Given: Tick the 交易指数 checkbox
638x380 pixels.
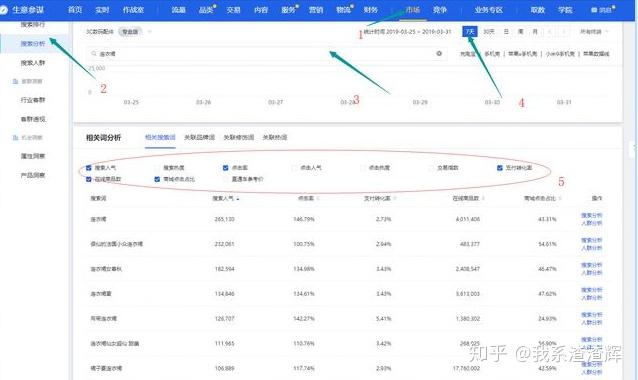Looking at the screenshot, I should [431, 168].
